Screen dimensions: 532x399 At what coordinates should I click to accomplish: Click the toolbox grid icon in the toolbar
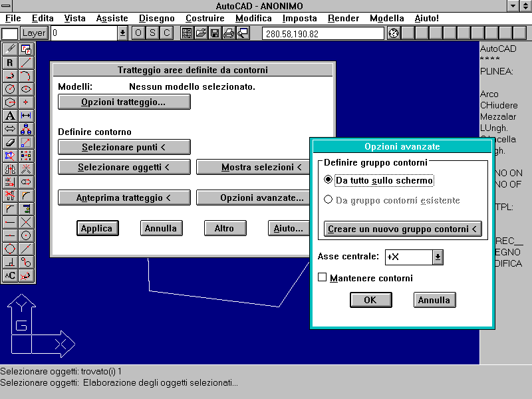tap(187, 33)
